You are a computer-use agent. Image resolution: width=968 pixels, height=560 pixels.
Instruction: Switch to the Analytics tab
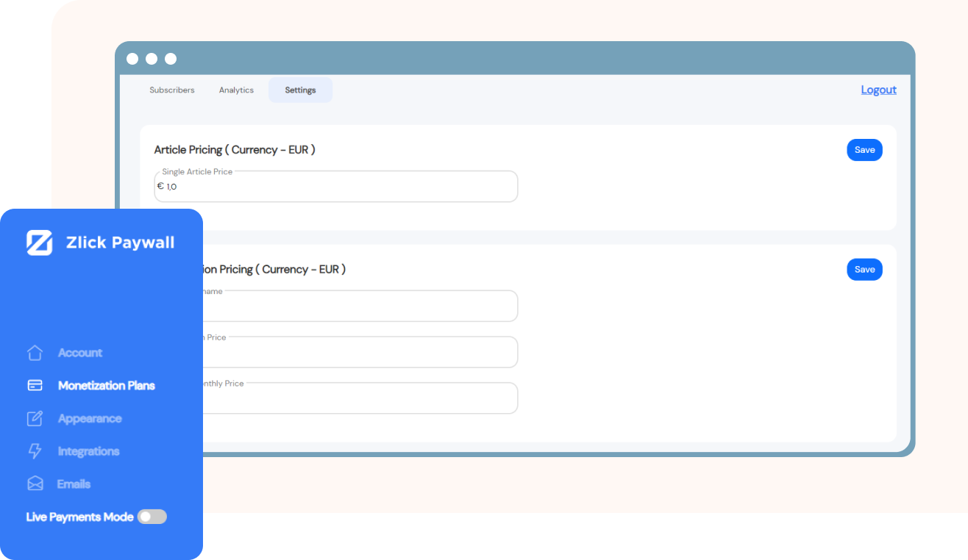point(236,90)
